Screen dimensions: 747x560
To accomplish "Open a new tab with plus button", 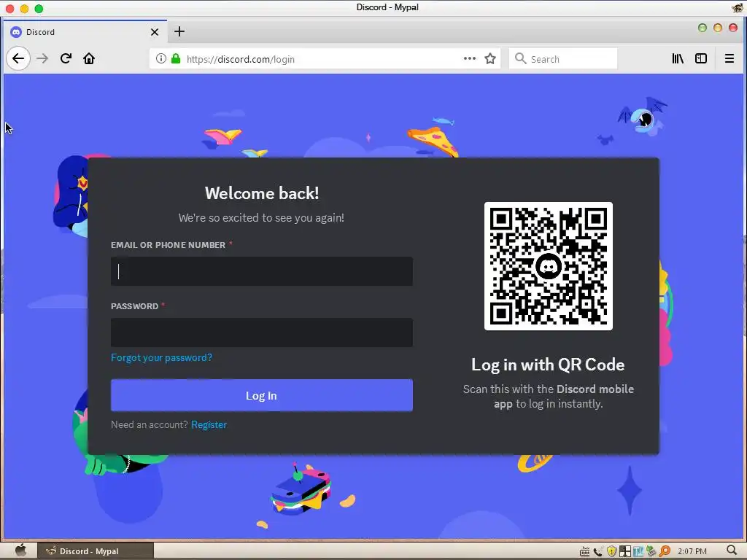I will point(179,31).
